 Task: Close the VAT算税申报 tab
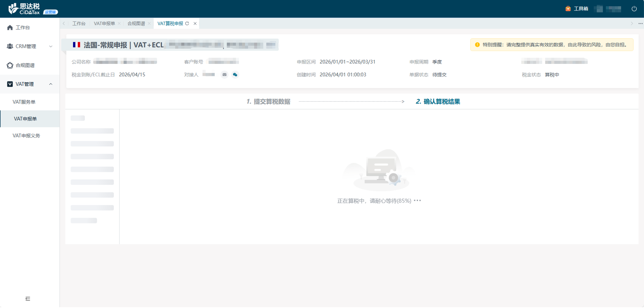coord(195,24)
